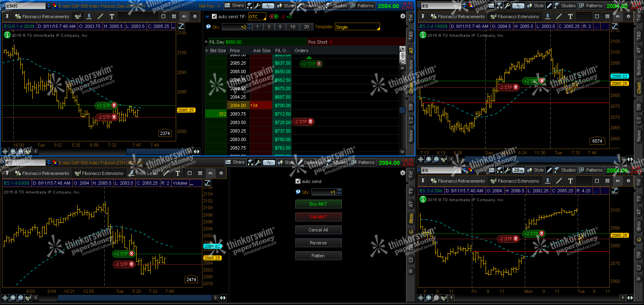Screen dimensions: 644x305
Task: Open Style menu in top-left chart header
Action: [x=285, y=6]
